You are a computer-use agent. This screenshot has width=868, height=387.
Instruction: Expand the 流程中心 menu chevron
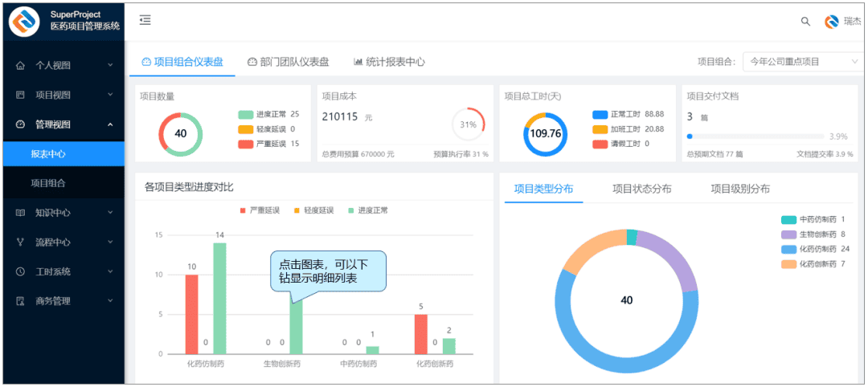tap(110, 242)
